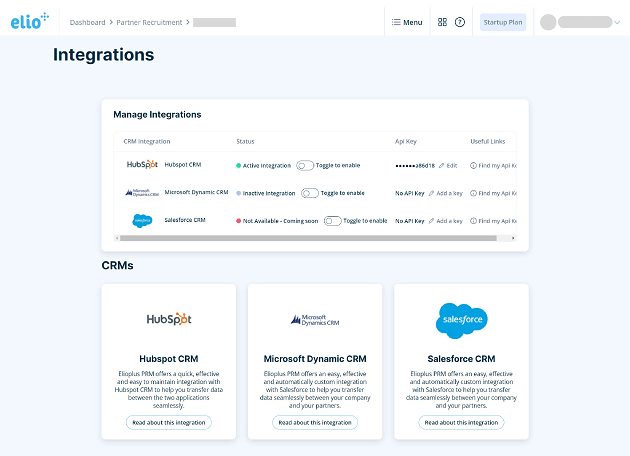Viewport: 630px width, 456px height.
Task: Open the help question mark icon
Action: [x=460, y=22]
